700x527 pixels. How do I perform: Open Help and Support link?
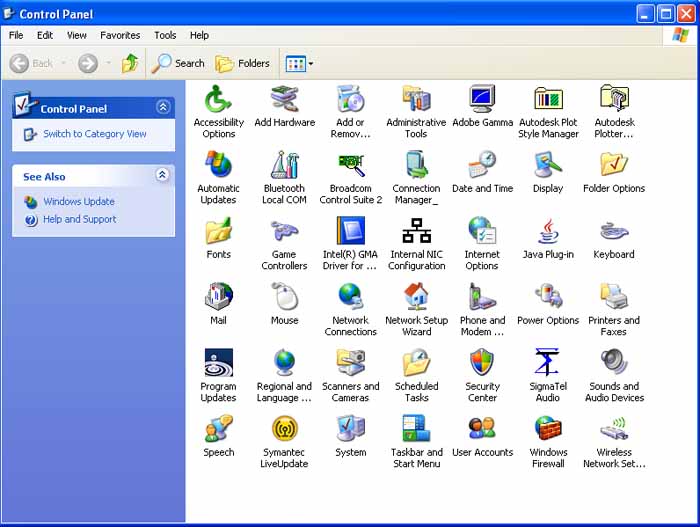tap(79, 219)
